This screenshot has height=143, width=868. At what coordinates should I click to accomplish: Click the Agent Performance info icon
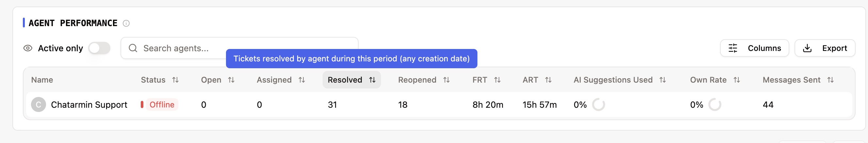click(126, 23)
